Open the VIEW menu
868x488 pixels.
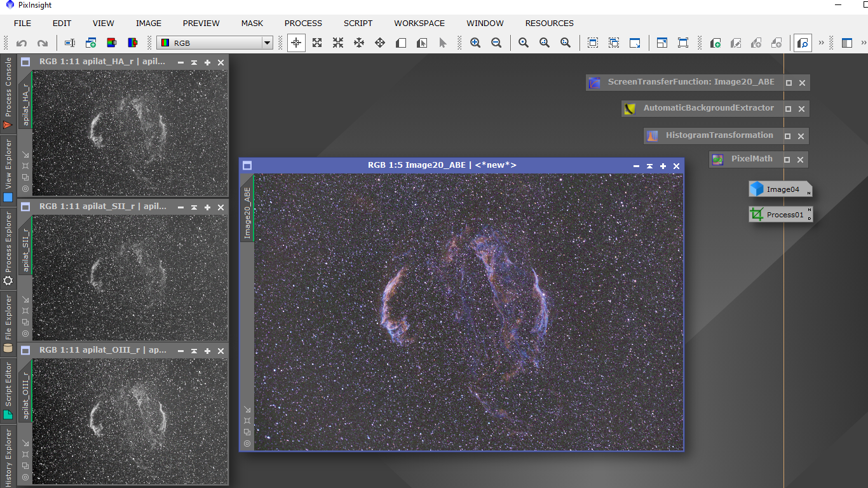click(103, 23)
